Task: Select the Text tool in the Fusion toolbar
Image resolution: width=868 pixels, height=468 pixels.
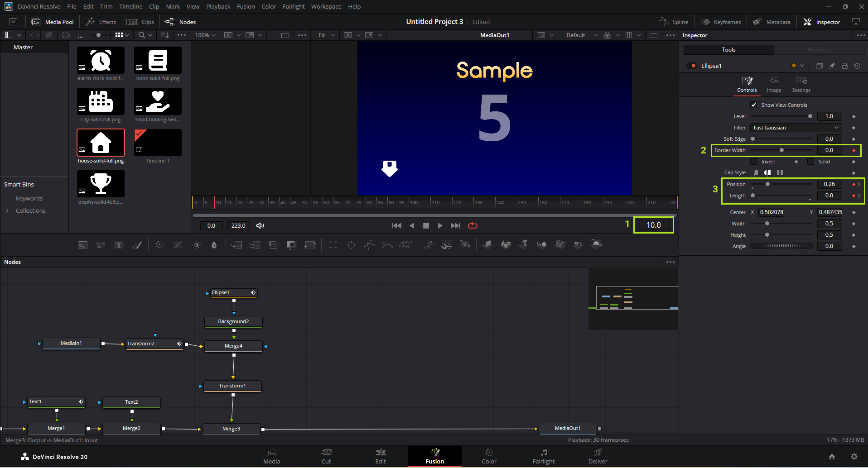Action: [x=119, y=245]
